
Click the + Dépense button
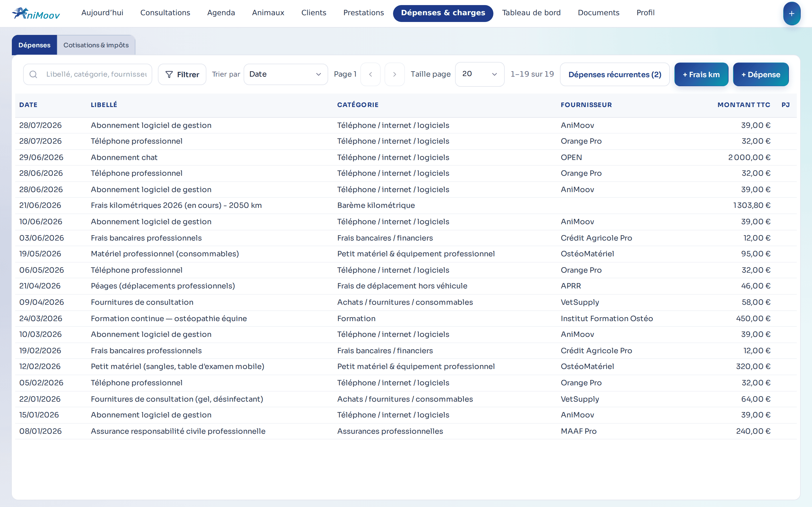click(761, 74)
